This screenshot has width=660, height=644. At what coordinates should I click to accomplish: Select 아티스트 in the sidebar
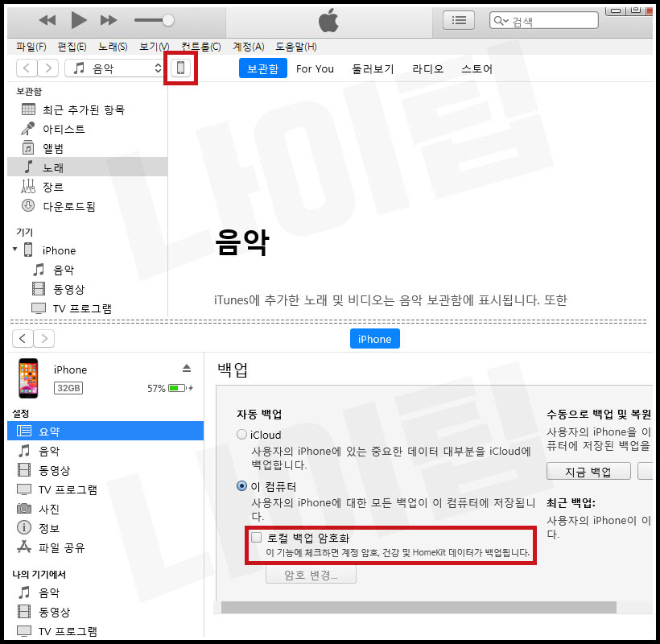click(x=62, y=128)
